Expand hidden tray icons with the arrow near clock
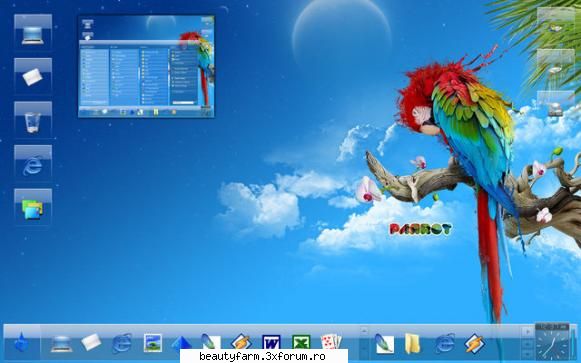581x363 pixels. 528,332
